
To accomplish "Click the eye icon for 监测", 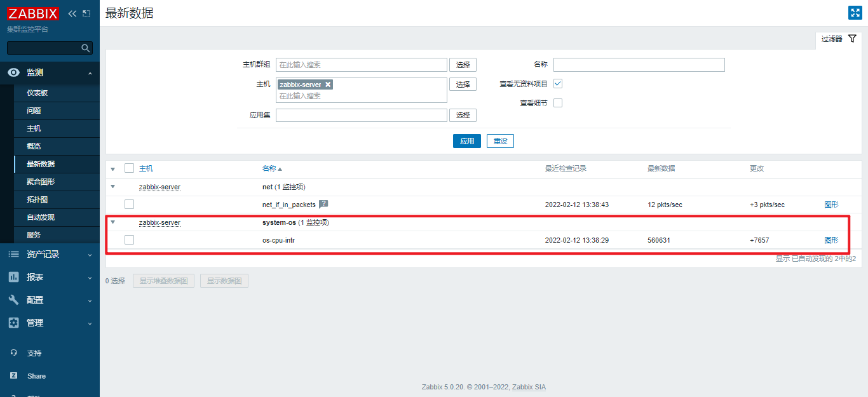I will [x=13, y=72].
